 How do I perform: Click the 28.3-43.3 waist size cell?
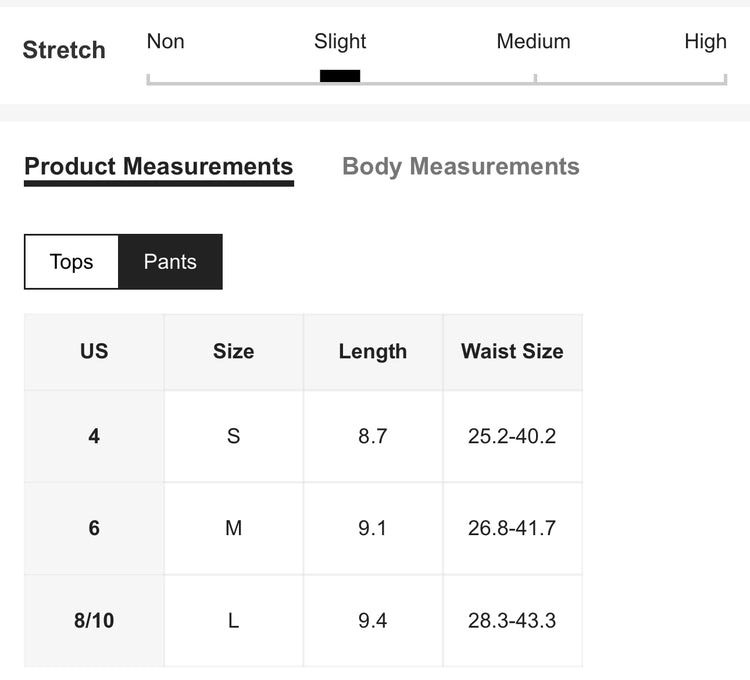click(512, 621)
